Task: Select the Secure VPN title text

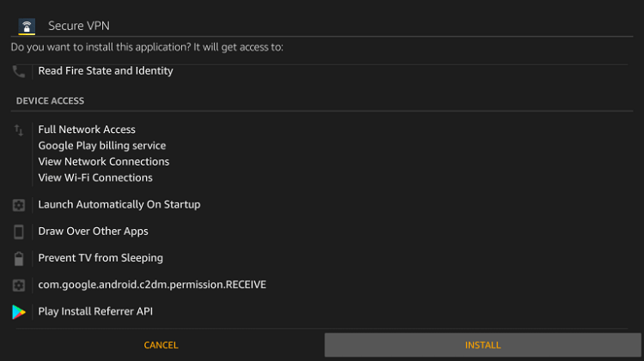Action: point(79,26)
